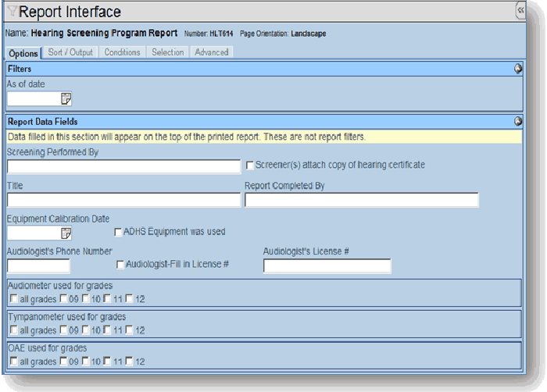Select the Options tab
547x392 pixels.
(23, 53)
